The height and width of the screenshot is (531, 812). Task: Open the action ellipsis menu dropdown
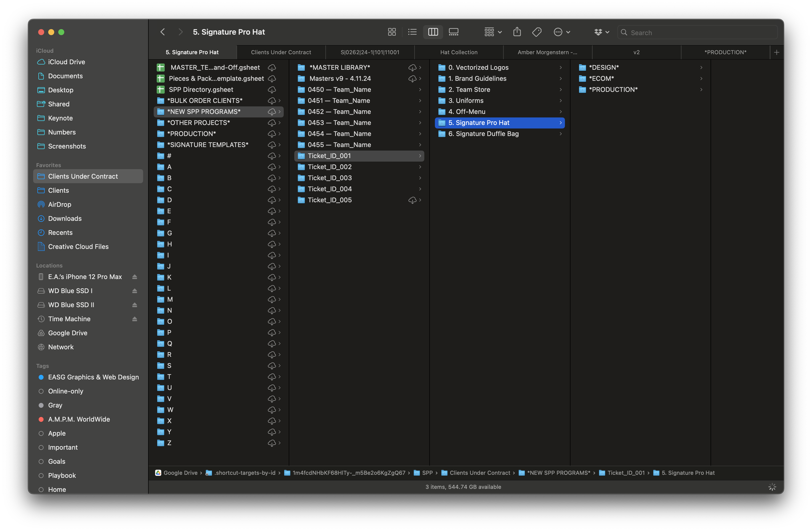coord(562,32)
